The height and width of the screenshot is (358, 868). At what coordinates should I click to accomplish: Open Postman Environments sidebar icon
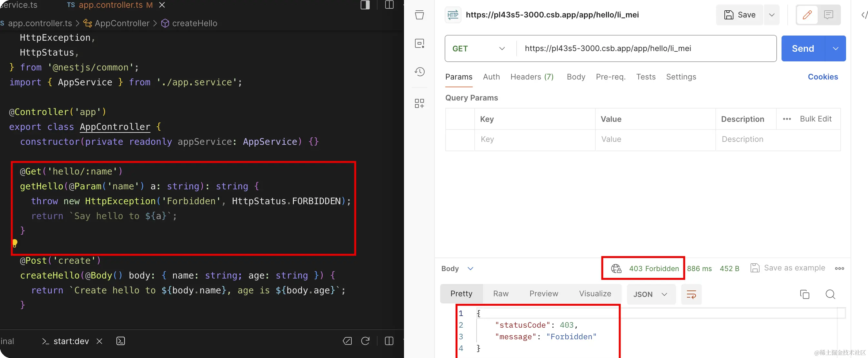(419, 43)
